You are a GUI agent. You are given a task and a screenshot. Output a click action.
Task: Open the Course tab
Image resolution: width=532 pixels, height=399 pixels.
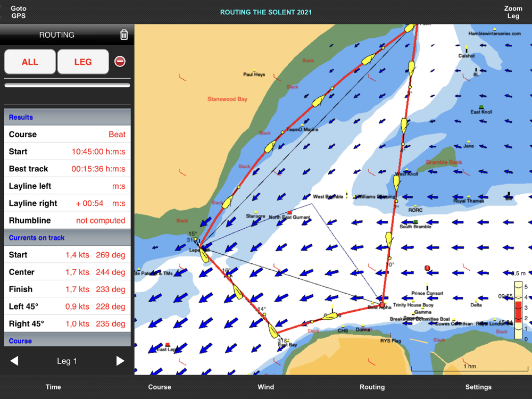(x=160, y=387)
